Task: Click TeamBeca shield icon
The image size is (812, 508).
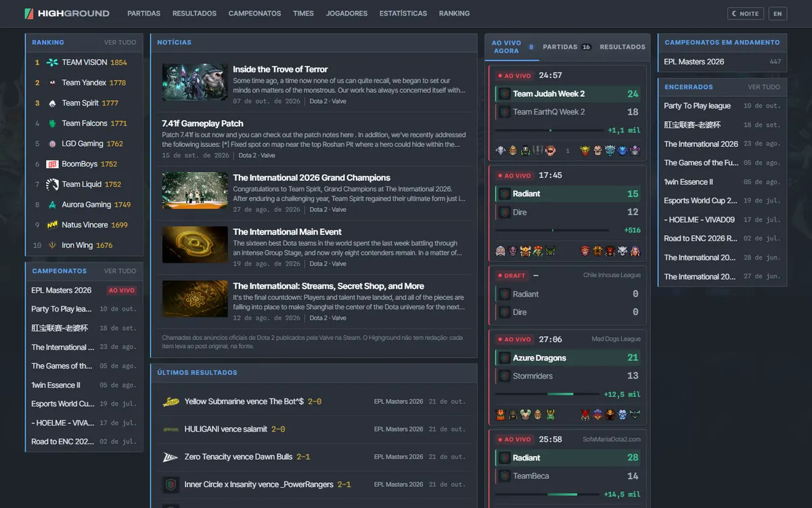Action: [504, 476]
